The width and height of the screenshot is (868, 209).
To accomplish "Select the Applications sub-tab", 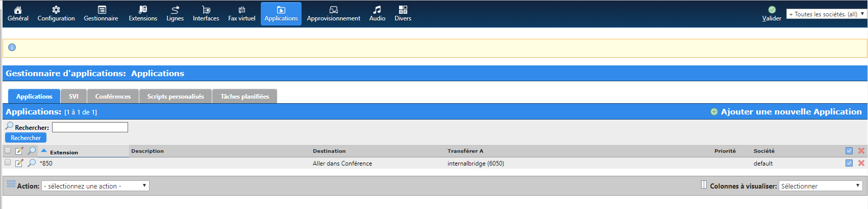I will 34,96.
